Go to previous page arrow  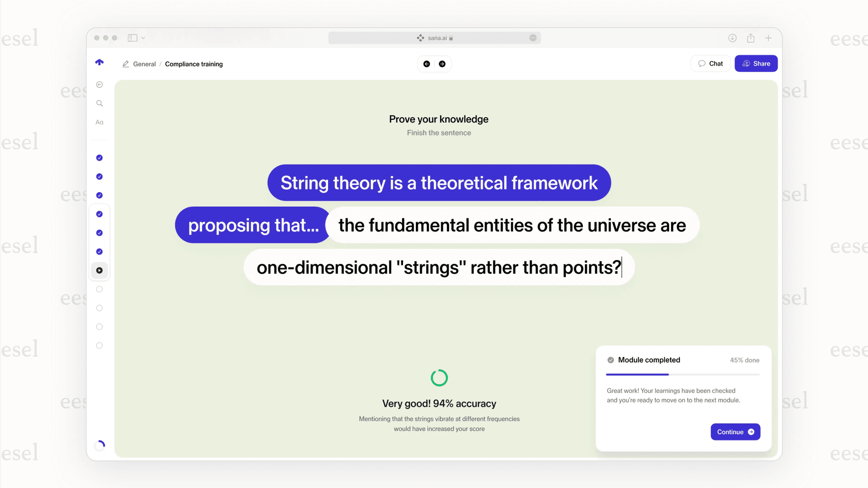426,64
